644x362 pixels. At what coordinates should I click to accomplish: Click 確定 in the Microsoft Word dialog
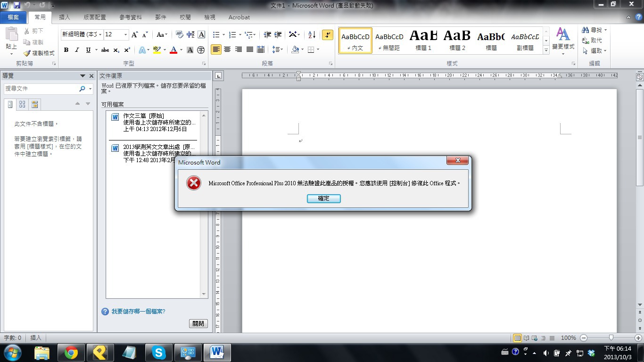click(324, 198)
